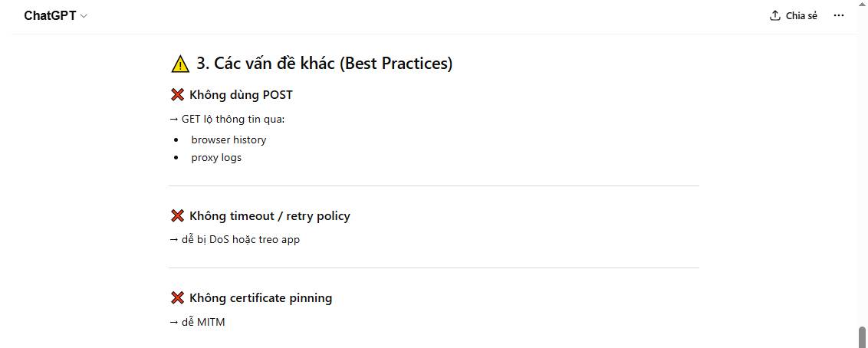This screenshot has width=868, height=348.
Task: Click the "browser history" bullet item
Action: 229,140
